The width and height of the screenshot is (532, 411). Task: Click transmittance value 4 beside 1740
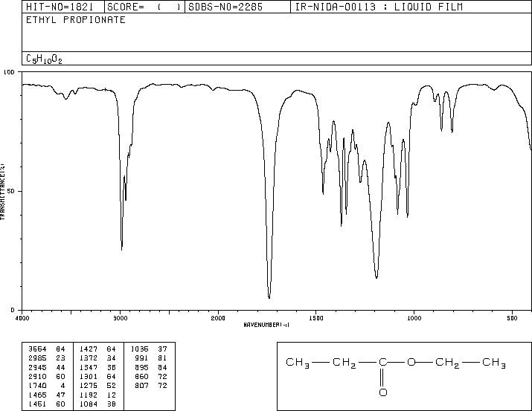63,386
